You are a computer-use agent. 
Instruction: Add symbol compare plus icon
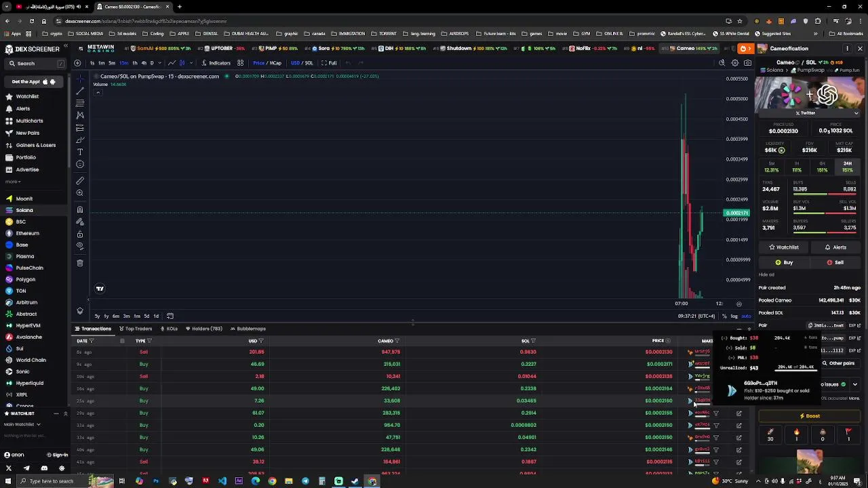[x=77, y=63]
